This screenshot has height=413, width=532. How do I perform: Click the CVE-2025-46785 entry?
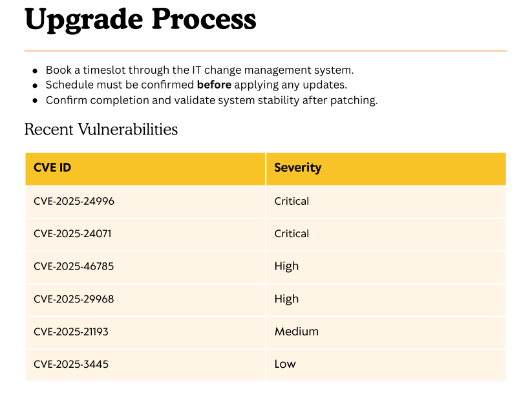pos(74,266)
